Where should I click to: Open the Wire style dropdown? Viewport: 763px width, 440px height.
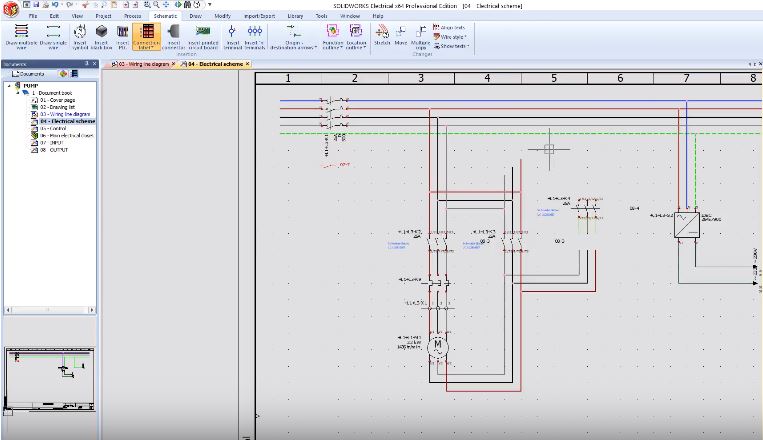pos(450,37)
